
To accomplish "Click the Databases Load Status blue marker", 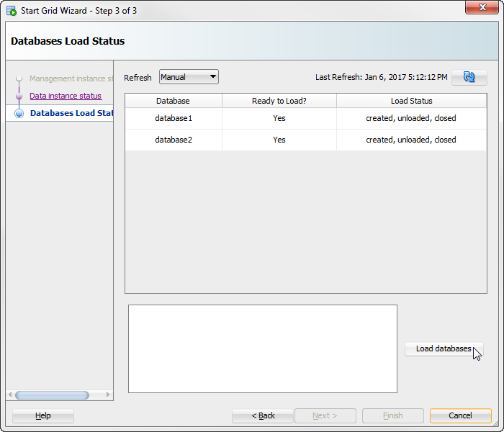I will click(x=19, y=113).
